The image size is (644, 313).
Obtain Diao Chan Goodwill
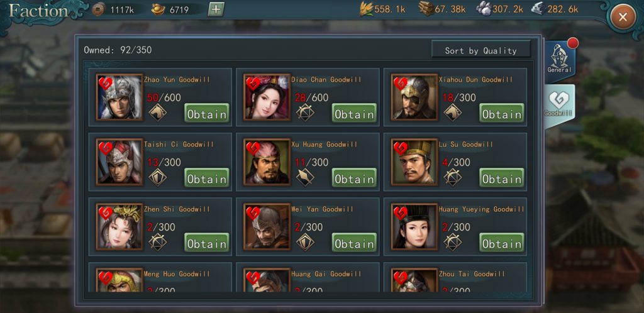pyautogui.click(x=354, y=113)
